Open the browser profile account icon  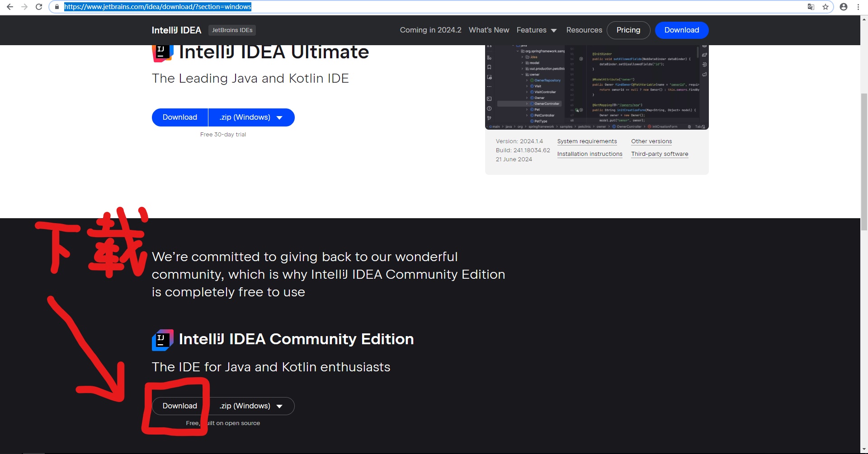point(844,7)
